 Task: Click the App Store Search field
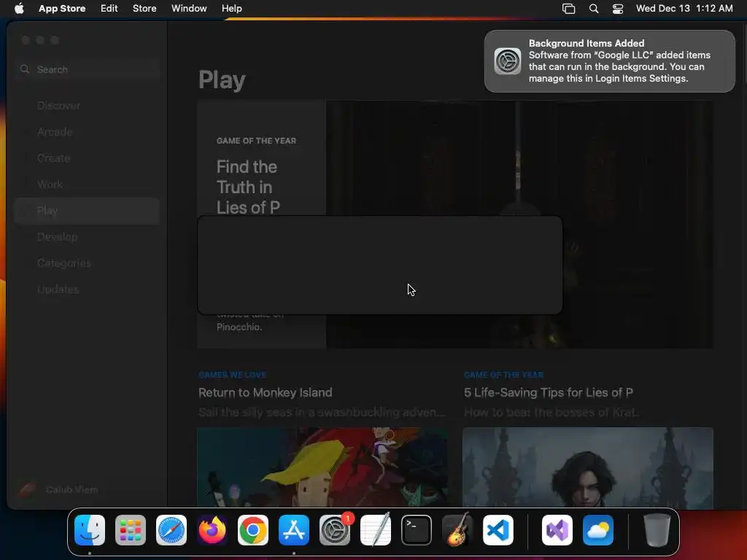point(88,69)
